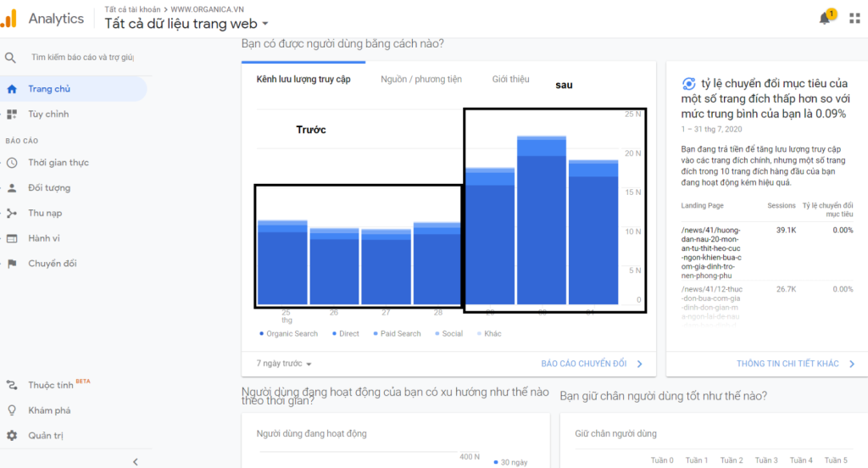Expand the Tất cả dữ liệu trang web dropdown

[x=265, y=24]
